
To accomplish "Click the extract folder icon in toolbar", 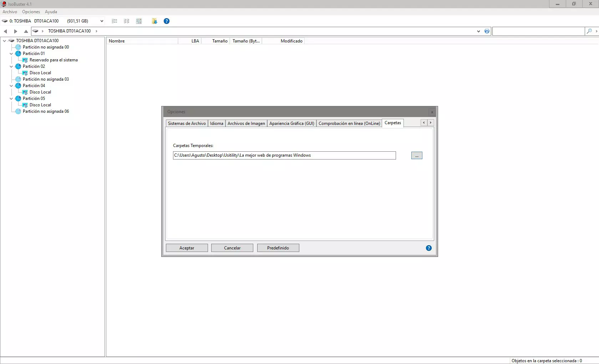I will [154, 21].
